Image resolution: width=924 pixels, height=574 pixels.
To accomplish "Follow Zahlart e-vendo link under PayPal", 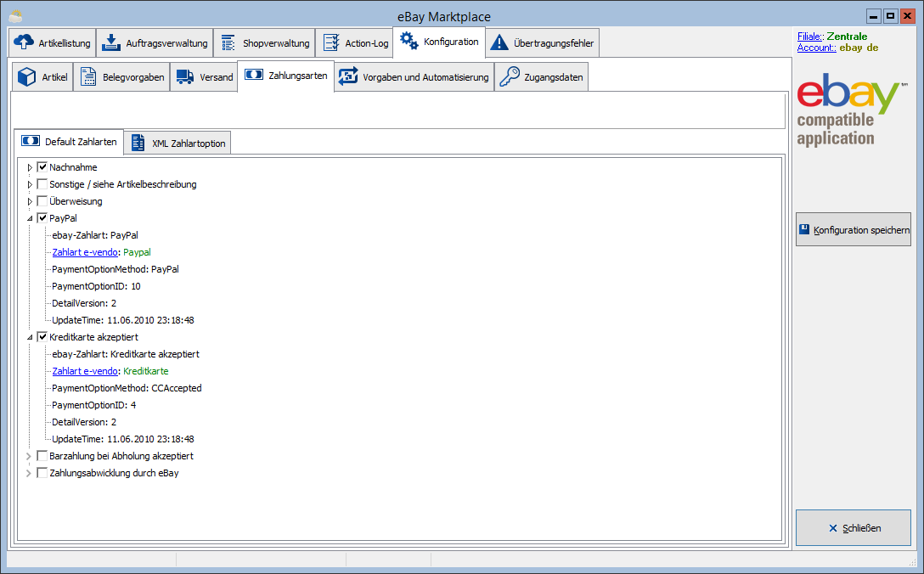I will click(x=85, y=252).
